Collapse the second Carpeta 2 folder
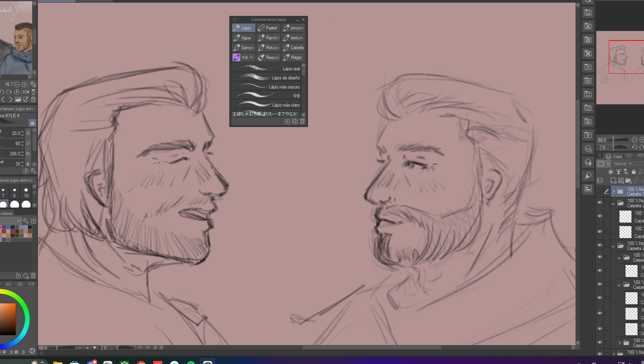Image resolution: width=644 pixels, height=364 pixels. (613, 246)
